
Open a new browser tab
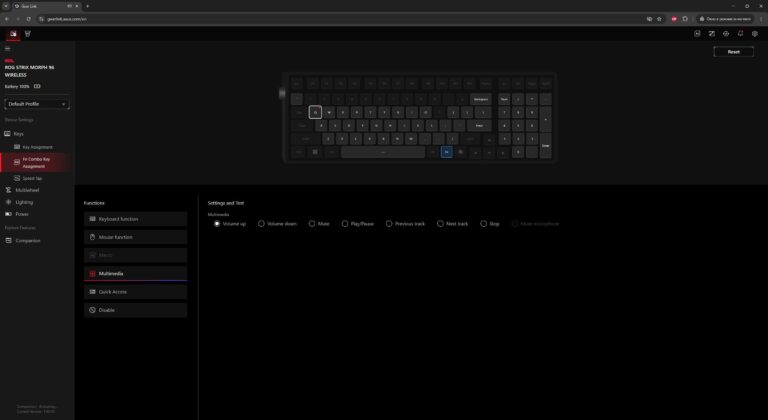pyautogui.click(x=88, y=6)
